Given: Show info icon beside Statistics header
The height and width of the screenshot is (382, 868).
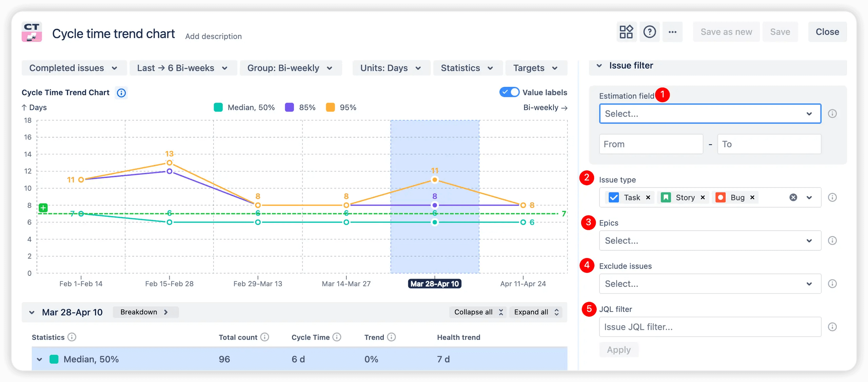Looking at the screenshot, I should [x=72, y=337].
